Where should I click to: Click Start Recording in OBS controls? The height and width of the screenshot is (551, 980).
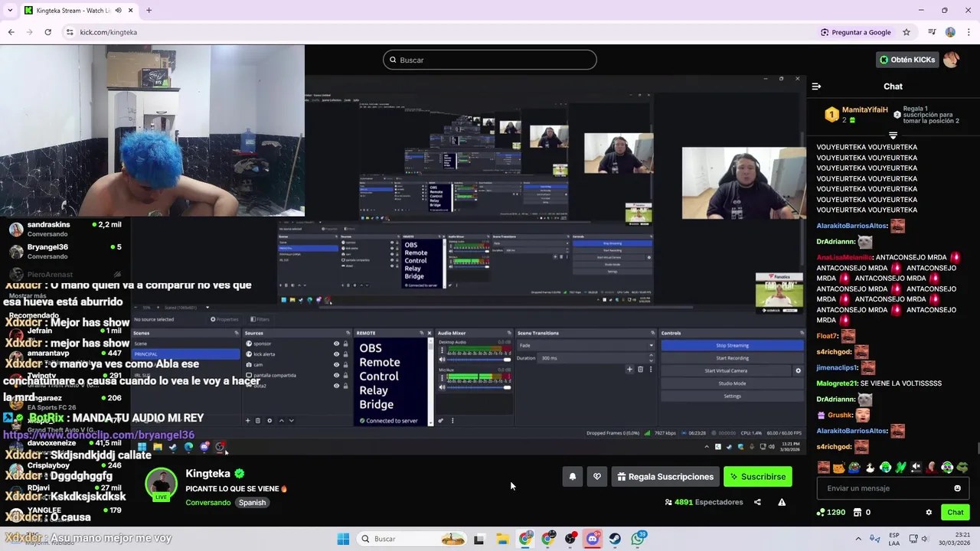732,358
